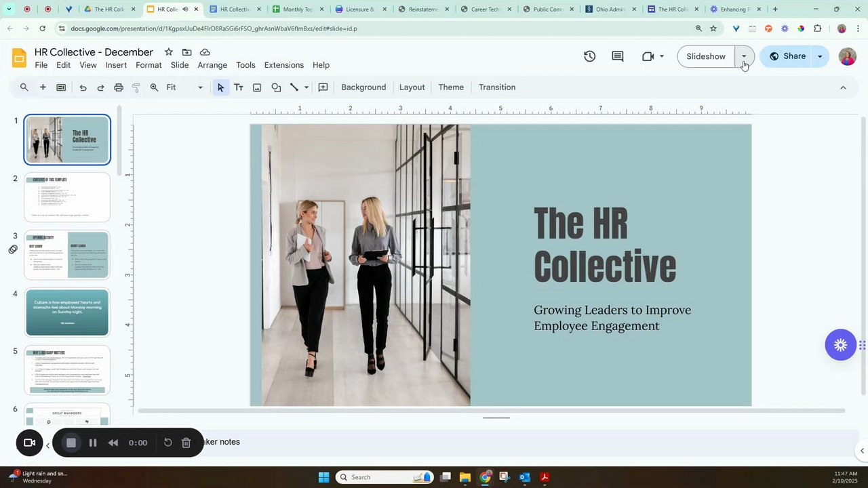The image size is (868, 488).
Task: Click the Add comment icon
Action: coord(323,87)
